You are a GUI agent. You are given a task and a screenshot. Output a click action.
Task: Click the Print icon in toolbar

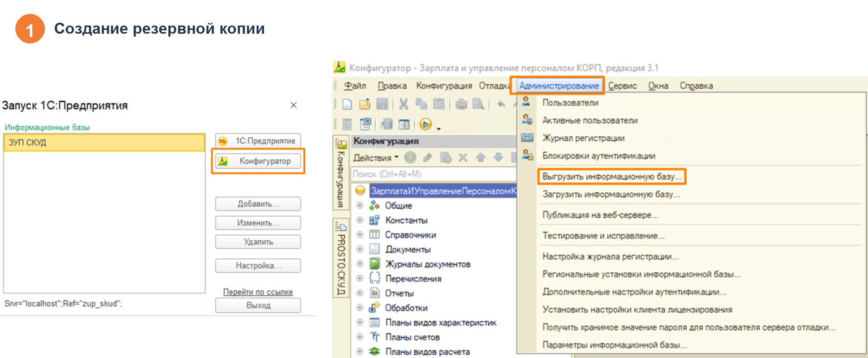click(461, 104)
